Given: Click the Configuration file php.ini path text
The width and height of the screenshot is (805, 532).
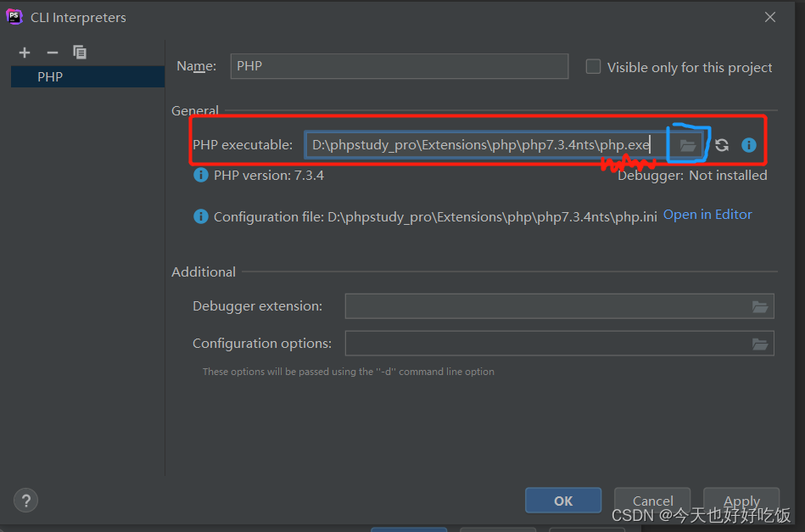Looking at the screenshot, I should point(435,217).
